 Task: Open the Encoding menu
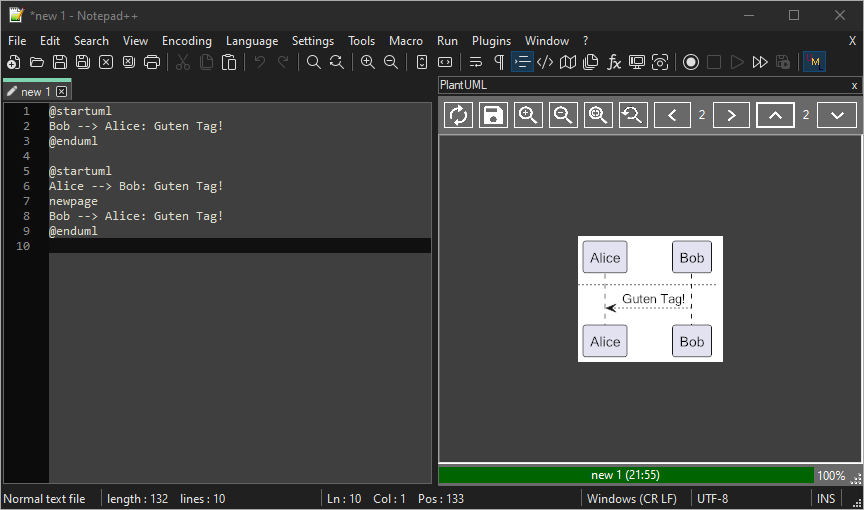tap(187, 41)
